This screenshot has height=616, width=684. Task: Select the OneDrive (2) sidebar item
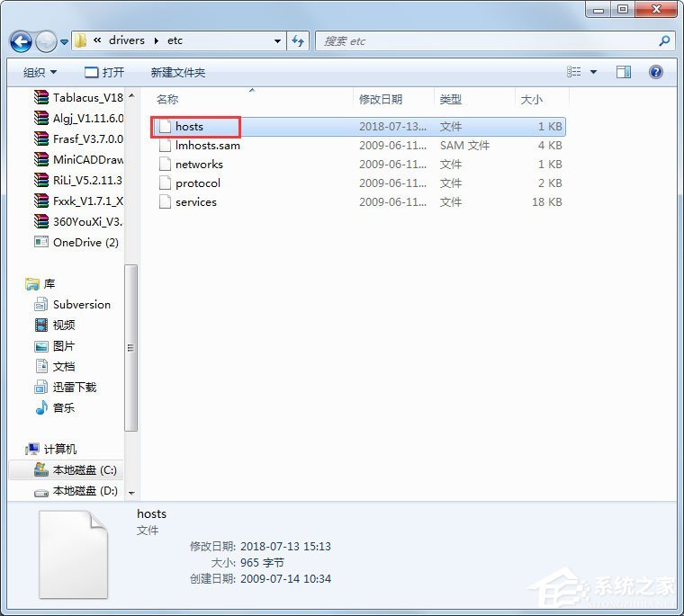pyautogui.click(x=85, y=242)
